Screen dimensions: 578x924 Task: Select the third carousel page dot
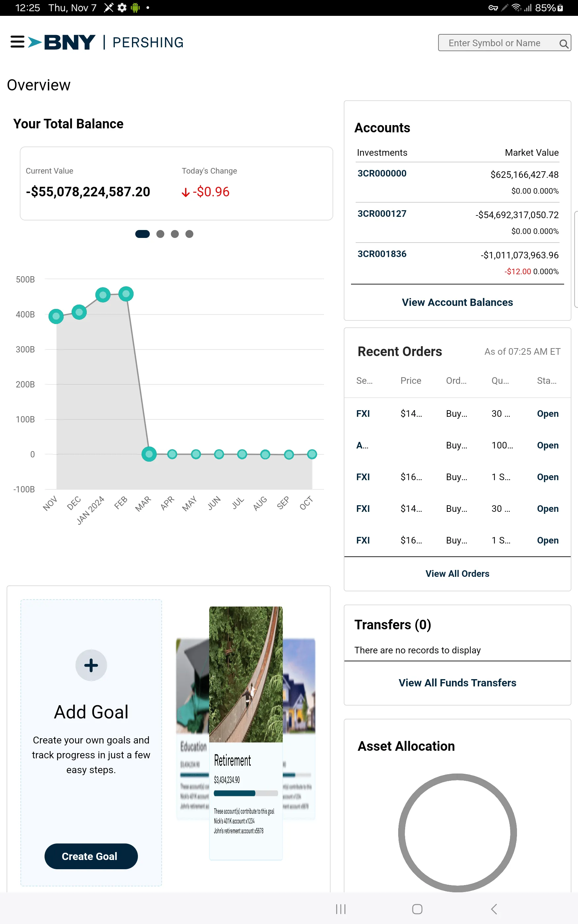(175, 234)
